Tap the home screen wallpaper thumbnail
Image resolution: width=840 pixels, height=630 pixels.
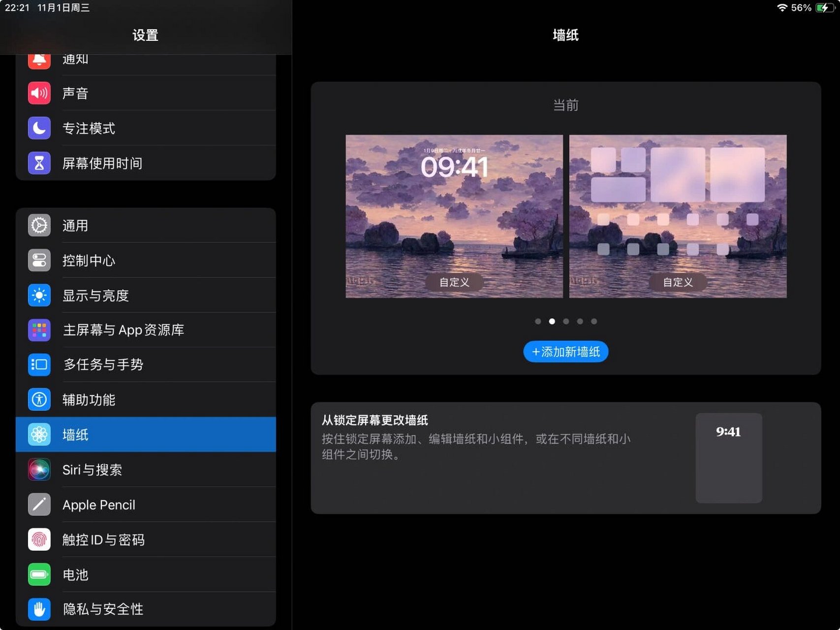(x=678, y=216)
